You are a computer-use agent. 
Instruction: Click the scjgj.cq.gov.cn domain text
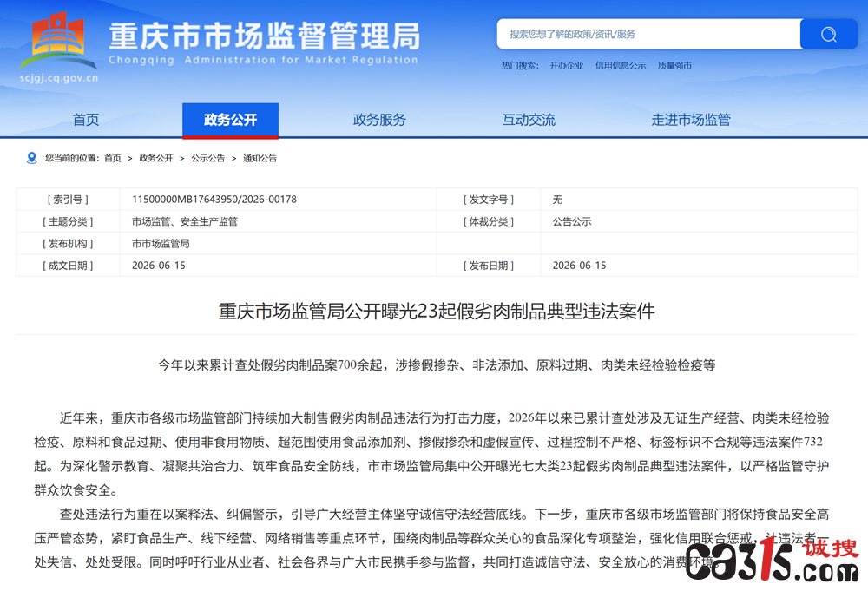click(x=59, y=78)
